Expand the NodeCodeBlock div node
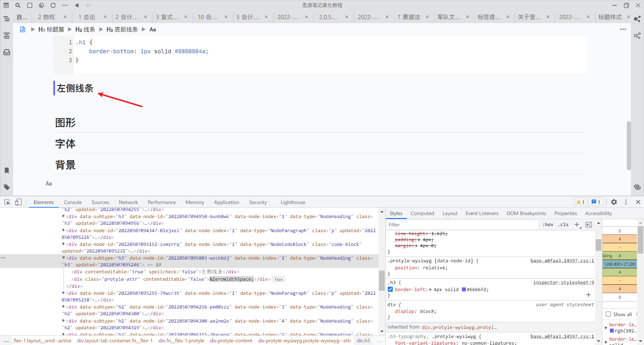The image size is (644, 345). [x=63, y=244]
